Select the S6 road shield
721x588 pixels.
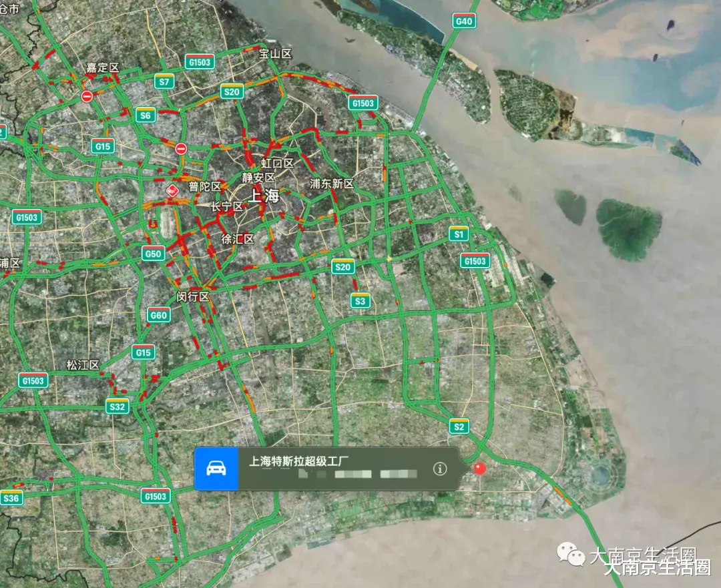pos(146,115)
